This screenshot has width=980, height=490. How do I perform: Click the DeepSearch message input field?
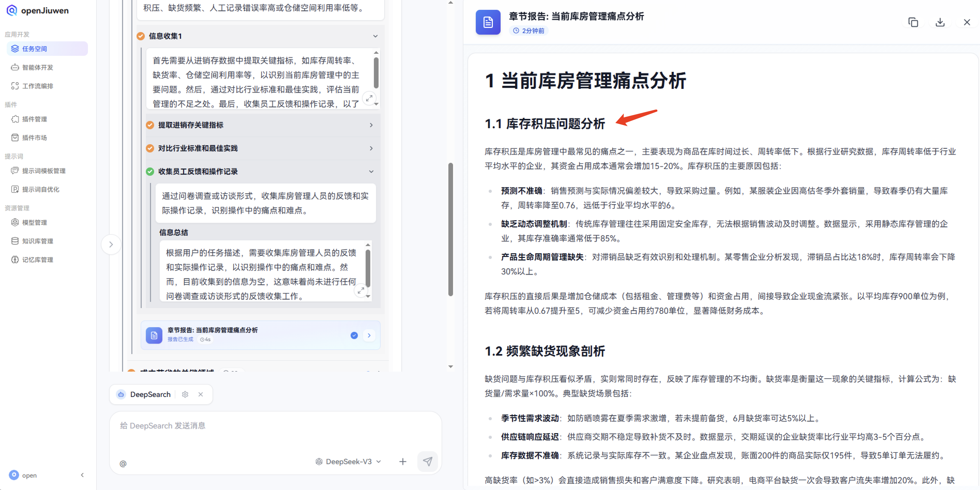[266, 426]
